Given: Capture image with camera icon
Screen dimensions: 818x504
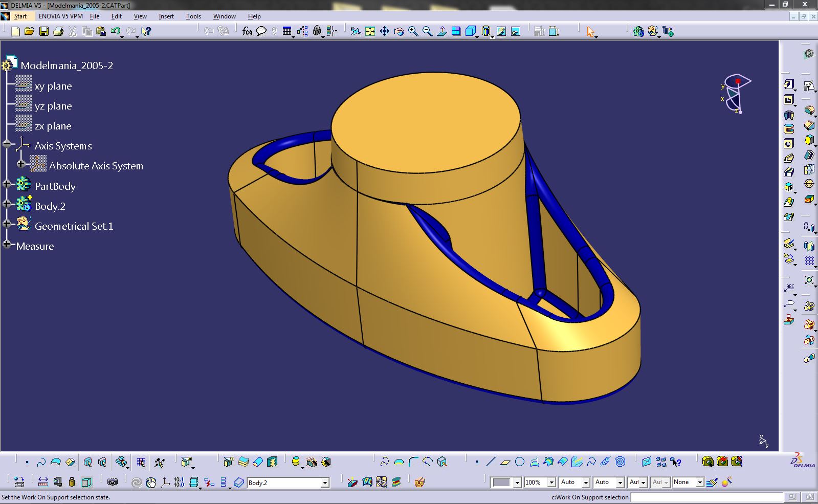Looking at the screenshot, I should click(x=113, y=482).
